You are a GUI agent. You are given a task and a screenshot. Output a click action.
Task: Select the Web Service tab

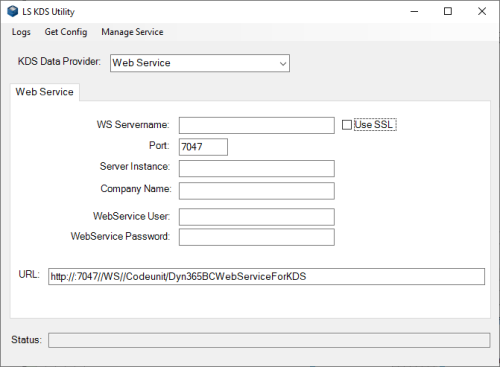click(45, 92)
